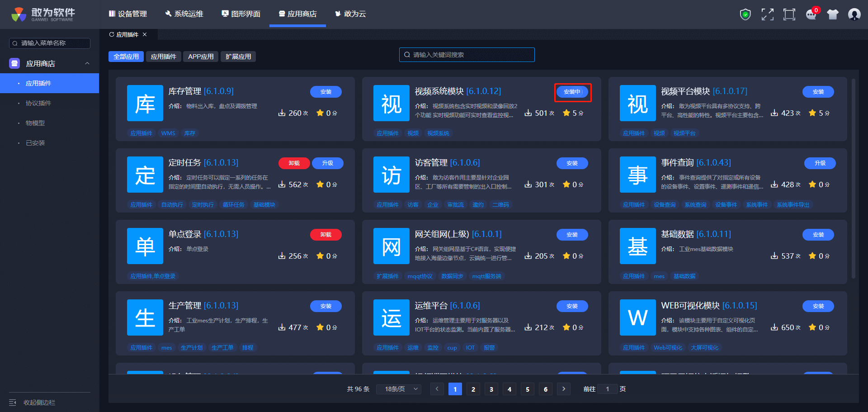The height and width of the screenshot is (412, 868).
Task: Select the 应用插件 filter tab
Action: point(164,57)
